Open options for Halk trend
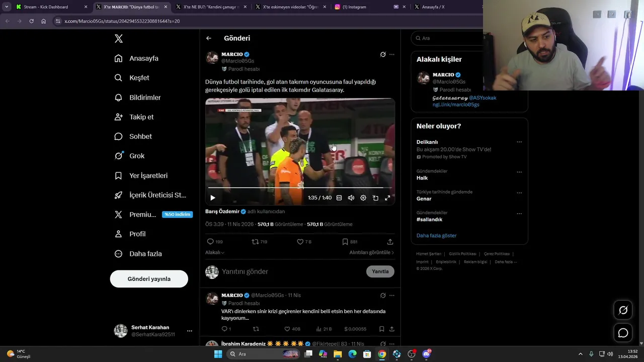 point(519,172)
